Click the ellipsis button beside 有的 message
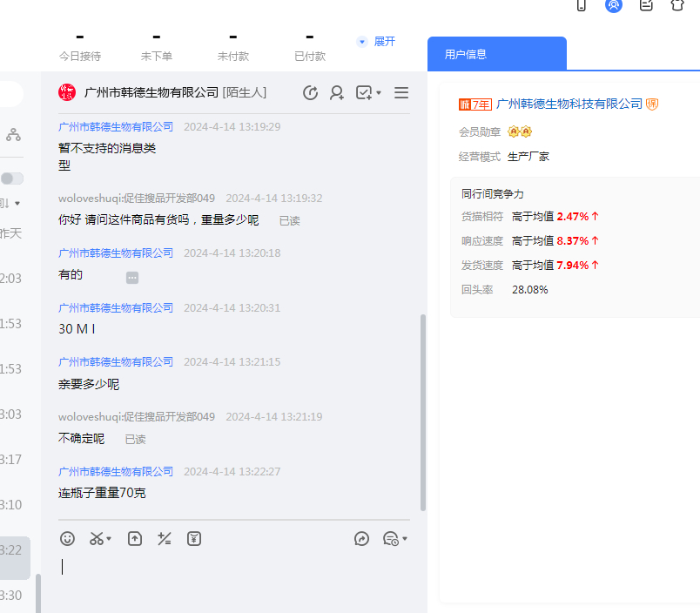Viewport: 700px width, 613px height. coord(132,278)
